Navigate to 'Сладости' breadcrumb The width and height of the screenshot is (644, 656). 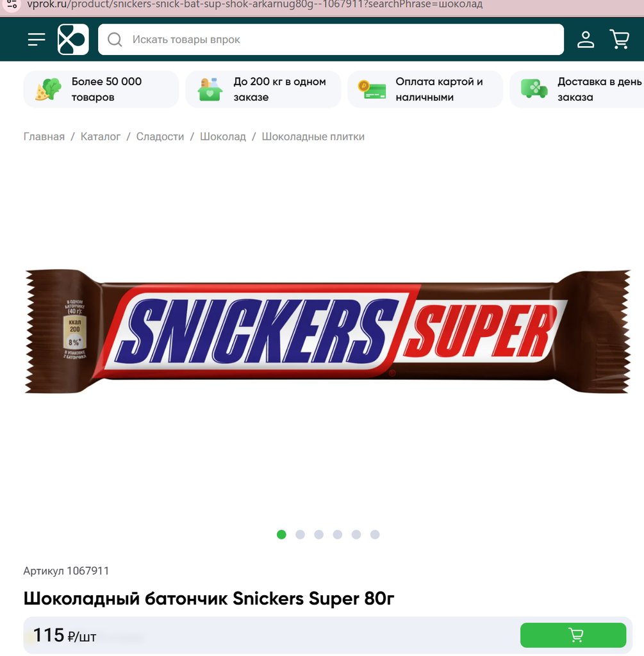[160, 137]
